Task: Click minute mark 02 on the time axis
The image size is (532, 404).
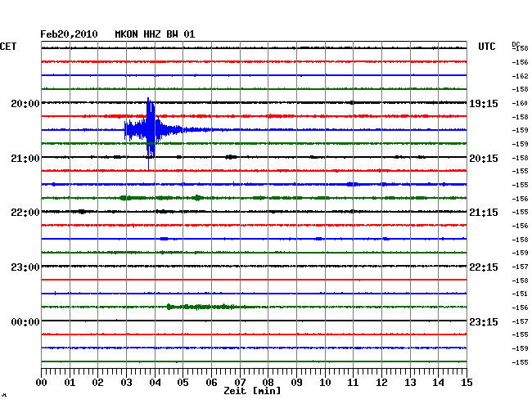Action: pos(97,382)
